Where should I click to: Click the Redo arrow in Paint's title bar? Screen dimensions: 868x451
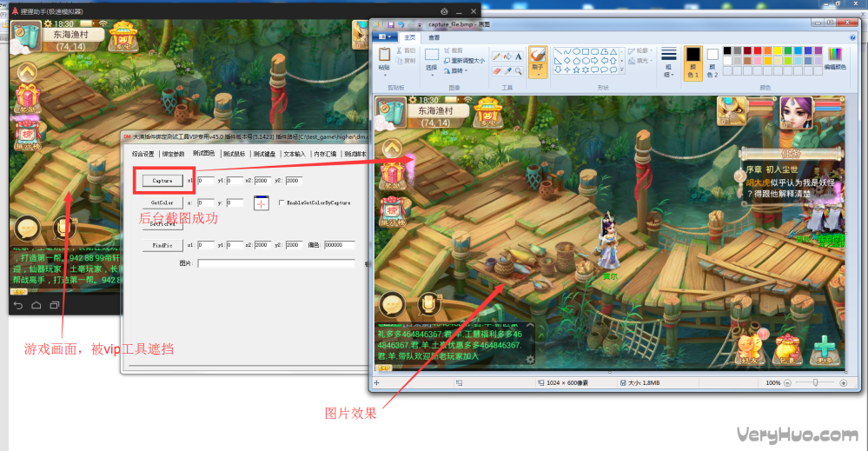410,25
